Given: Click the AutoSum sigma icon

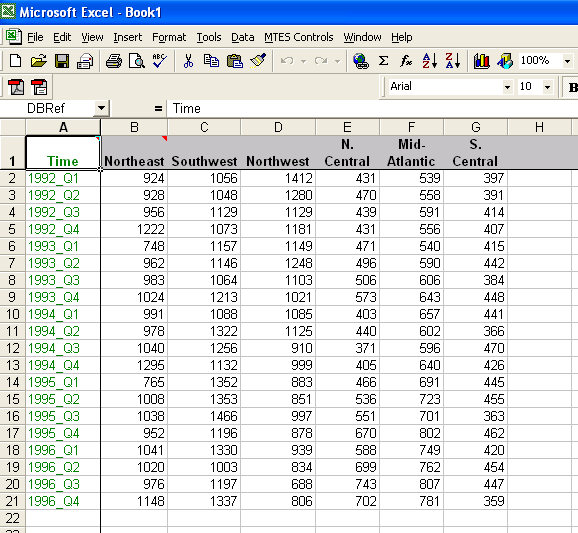Looking at the screenshot, I should coord(383,61).
